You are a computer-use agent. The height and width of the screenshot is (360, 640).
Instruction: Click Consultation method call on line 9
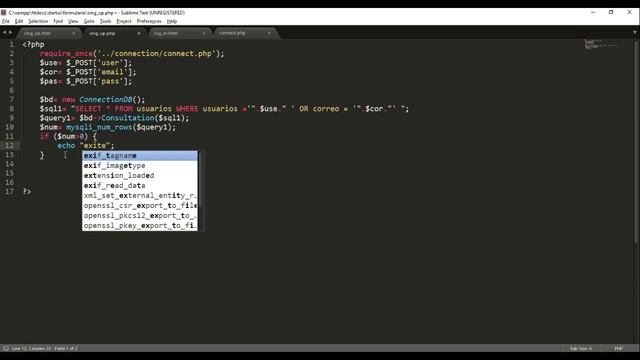click(128, 118)
